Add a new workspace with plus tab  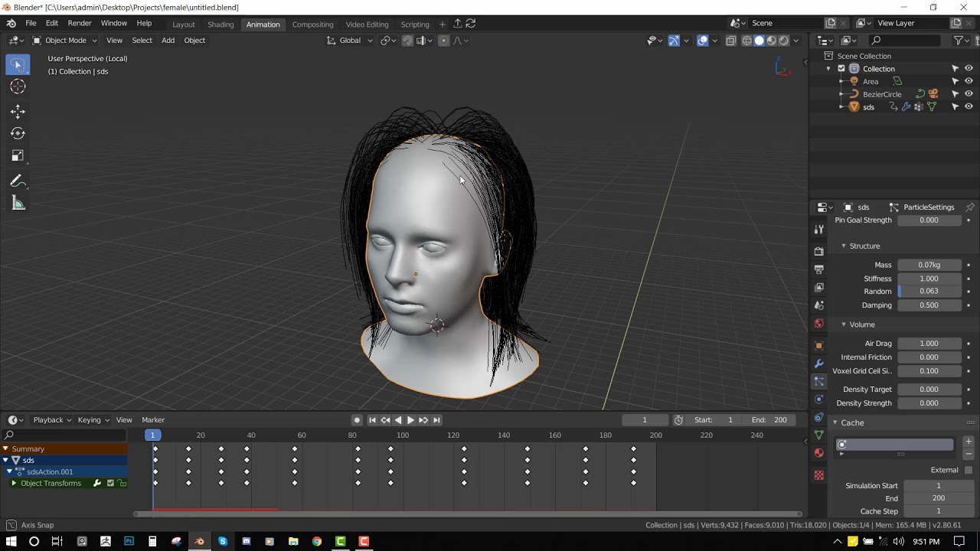(442, 24)
